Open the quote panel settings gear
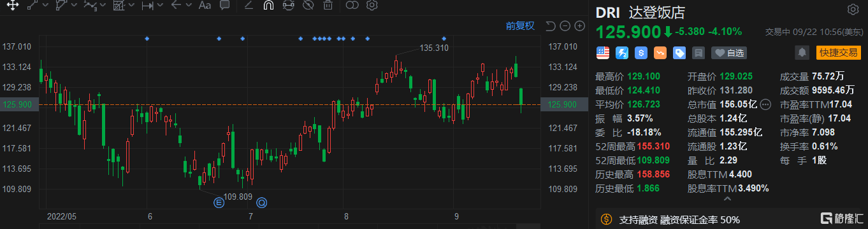 [x=853, y=10]
